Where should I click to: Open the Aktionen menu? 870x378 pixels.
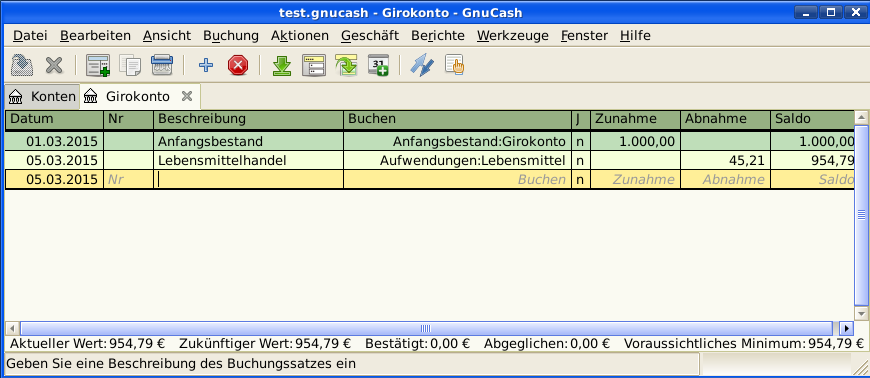(x=300, y=36)
